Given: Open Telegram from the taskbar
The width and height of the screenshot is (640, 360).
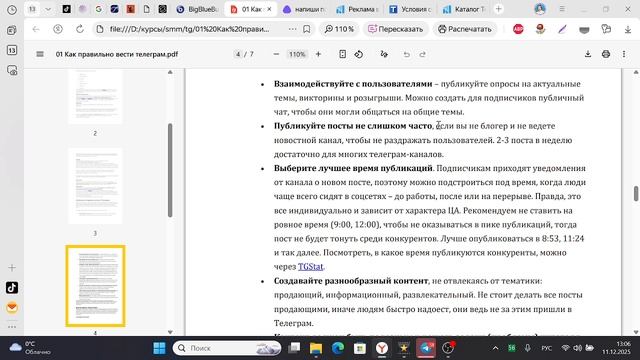Looking at the screenshot, I should (x=426, y=348).
